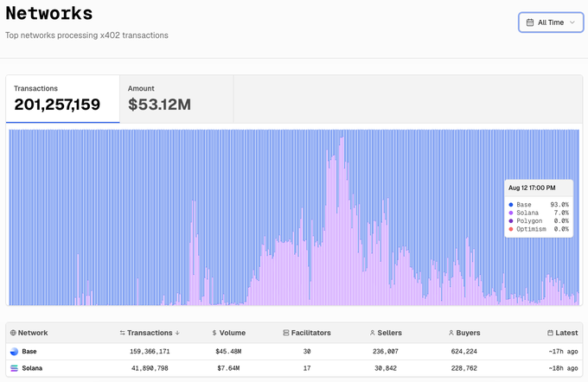Image resolution: width=588 pixels, height=382 pixels.
Task: Sort by the Network column header
Action: coord(29,333)
